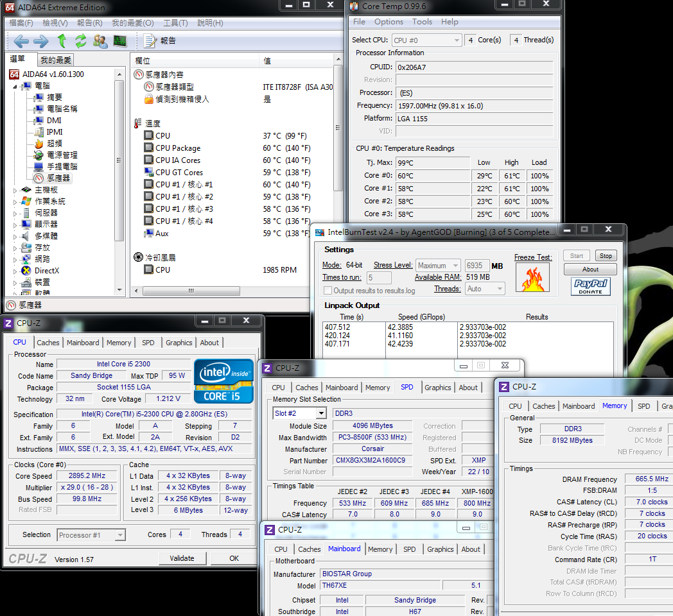The image size is (673, 616).
Task: Click AIDA64 forward arrow icon
Action: [40, 41]
